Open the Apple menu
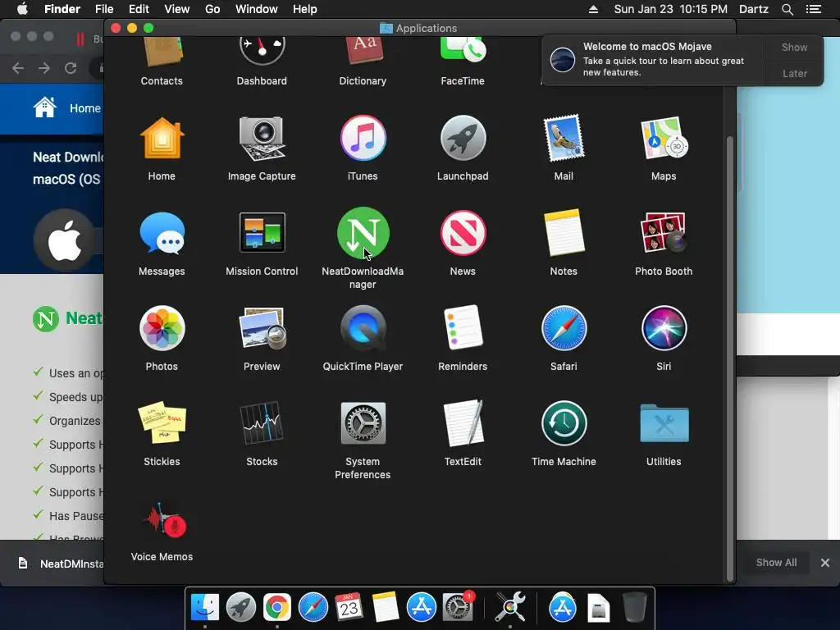This screenshot has height=630, width=840. click(x=22, y=9)
